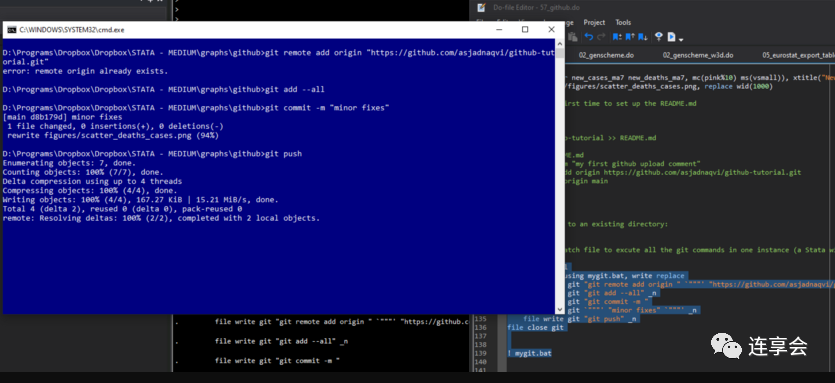Minimize the cmd.exe window
The width and height of the screenshot is (835, 383).
pyautogui.click(x=498, y=30)
